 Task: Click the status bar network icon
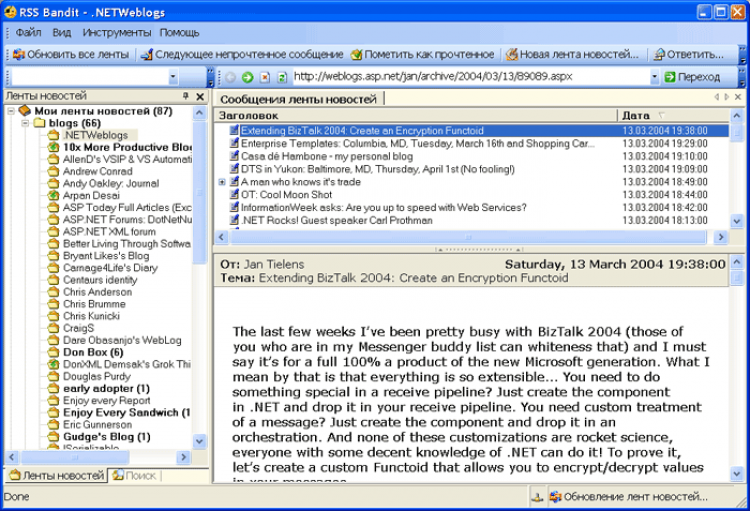coord(537,497)
